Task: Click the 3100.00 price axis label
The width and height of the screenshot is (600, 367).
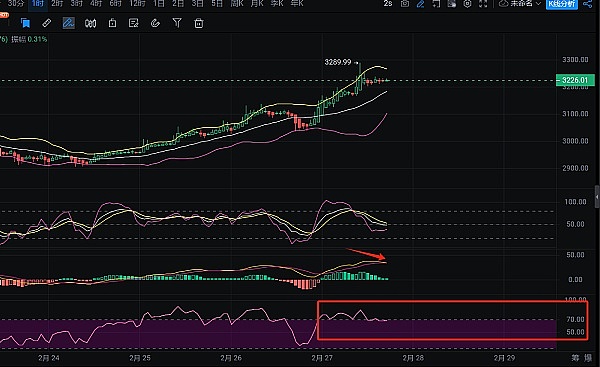Action: [x=575, y=114]
